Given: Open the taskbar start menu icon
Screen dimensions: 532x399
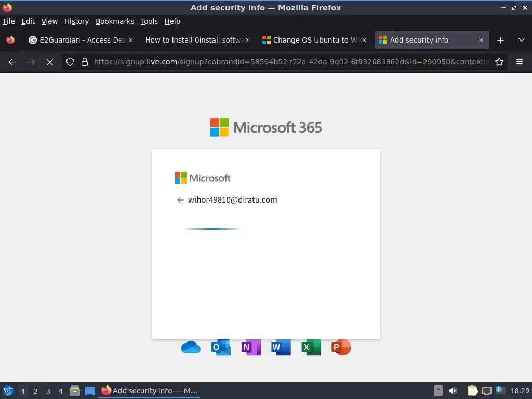Looking at the screenshot, I should [8, 391].
